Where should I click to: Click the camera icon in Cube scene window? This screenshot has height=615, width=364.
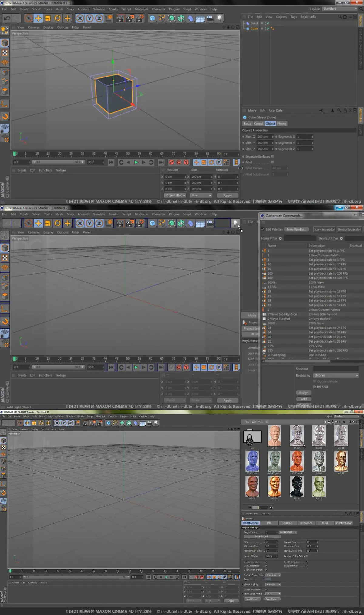coord(210,19)
